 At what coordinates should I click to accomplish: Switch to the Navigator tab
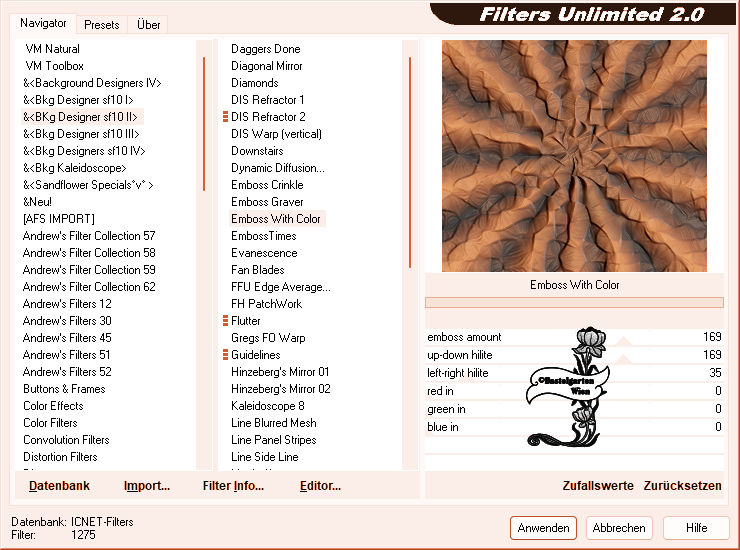click(x=43, y=23)
